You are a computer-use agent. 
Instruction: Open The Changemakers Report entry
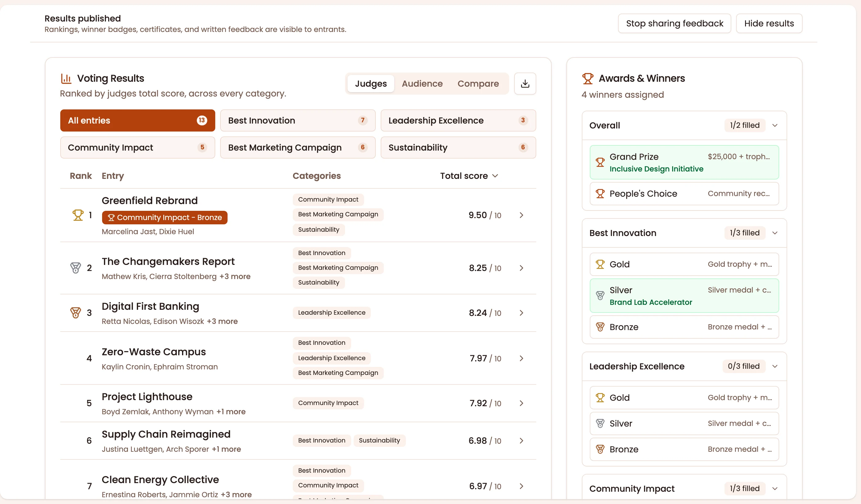[168, 262]
